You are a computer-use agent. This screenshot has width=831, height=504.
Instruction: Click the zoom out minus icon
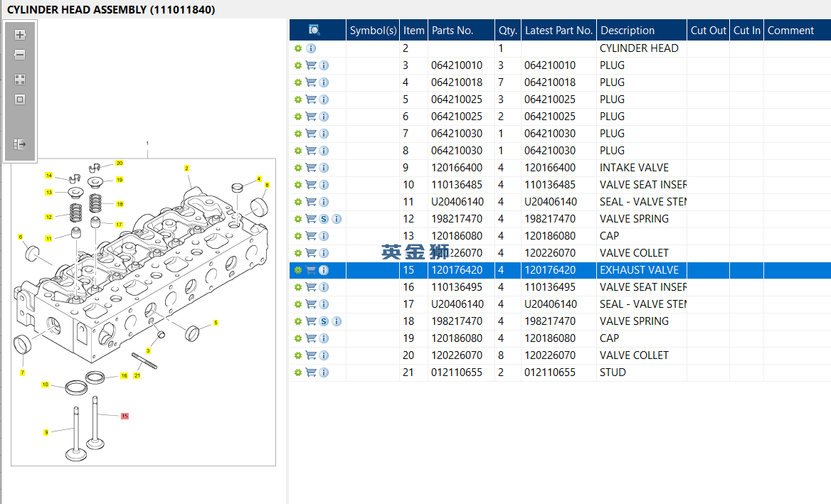coord(20,55)
